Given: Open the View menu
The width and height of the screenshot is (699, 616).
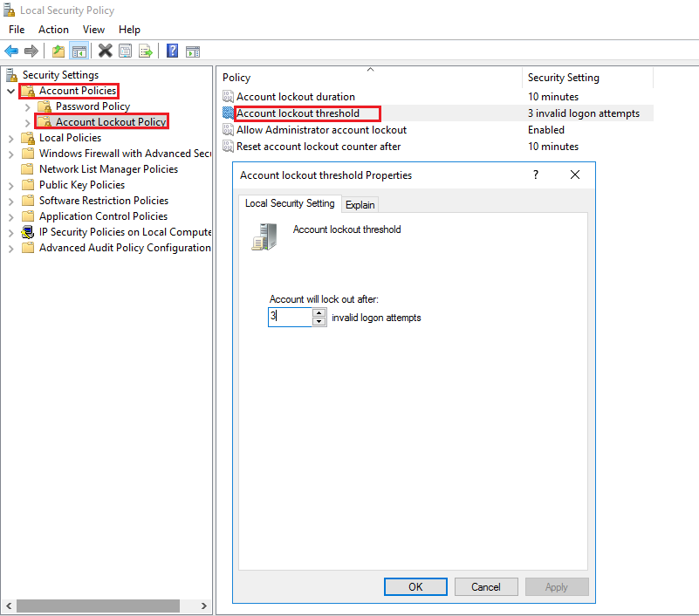Looking at the screenshot, I should [93, 30].
